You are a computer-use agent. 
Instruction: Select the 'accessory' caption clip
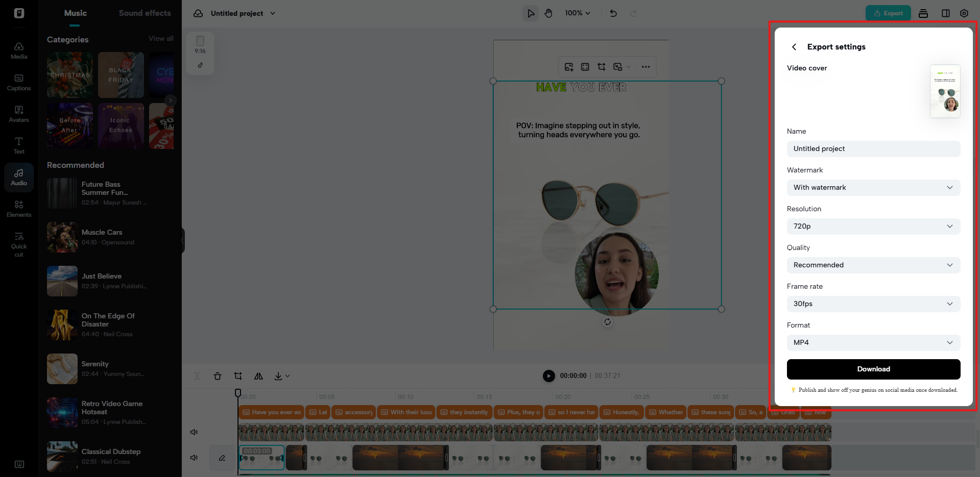pyautogui.click(x=354, y=412)
